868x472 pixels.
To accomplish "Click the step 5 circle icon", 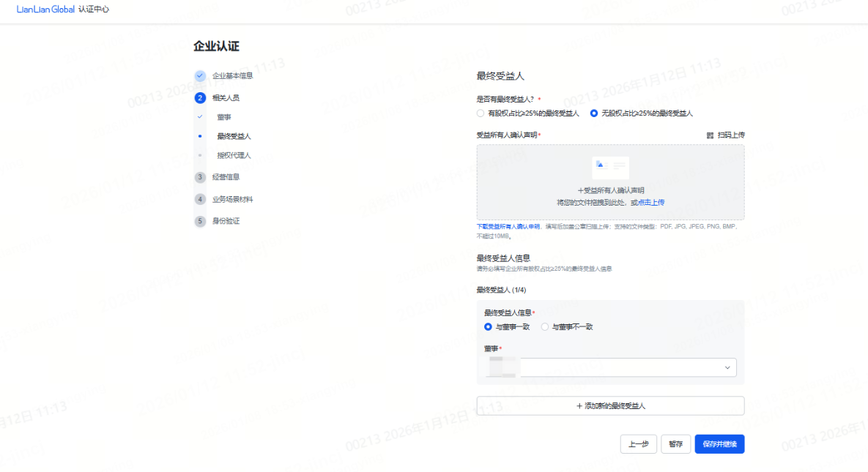I will coord(200,221).
